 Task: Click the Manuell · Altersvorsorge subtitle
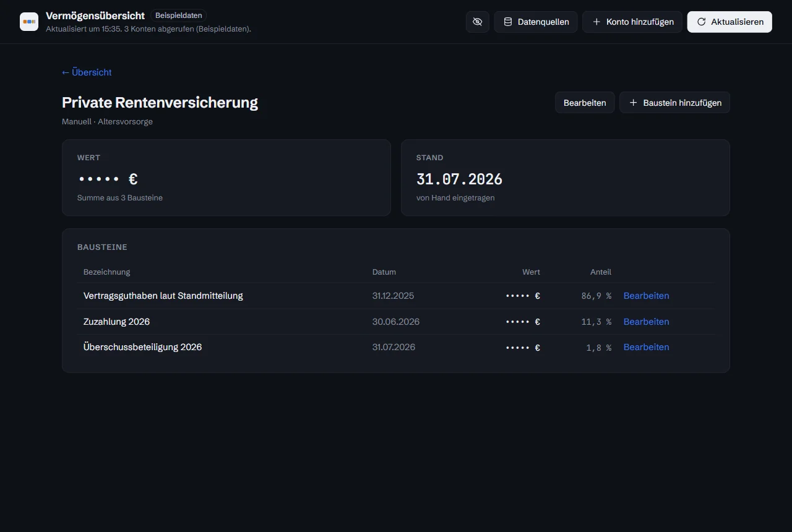coord(107,122)
